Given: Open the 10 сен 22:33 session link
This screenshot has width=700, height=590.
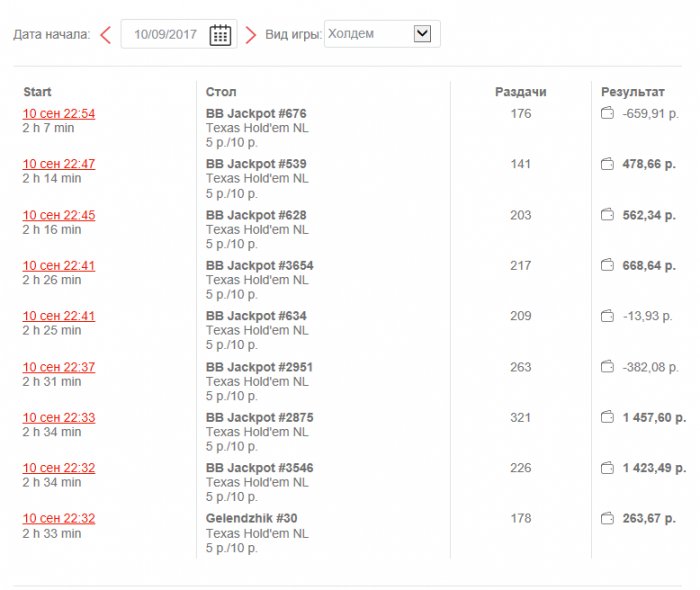Looking at the screenshot, I should (x=59, y=417).
